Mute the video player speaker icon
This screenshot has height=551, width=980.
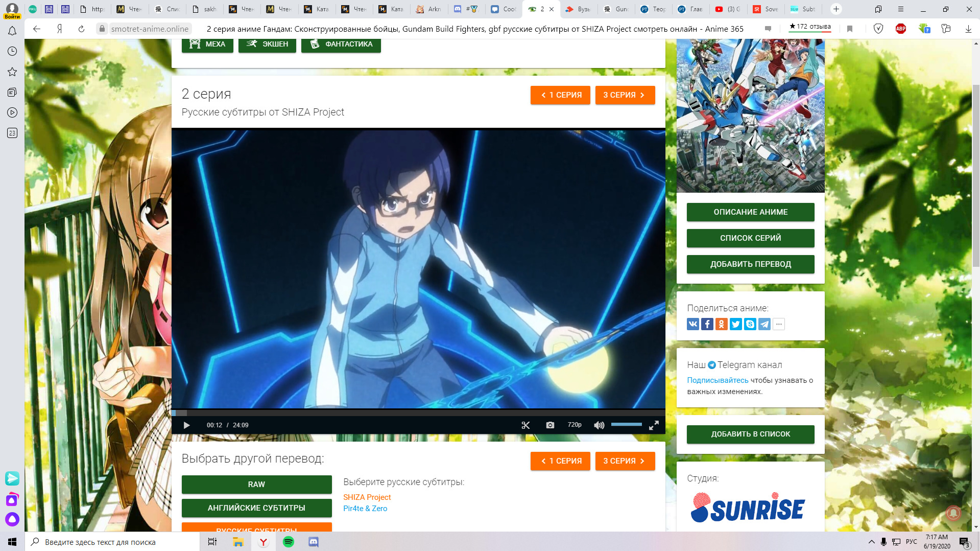(x=599, y=425)
